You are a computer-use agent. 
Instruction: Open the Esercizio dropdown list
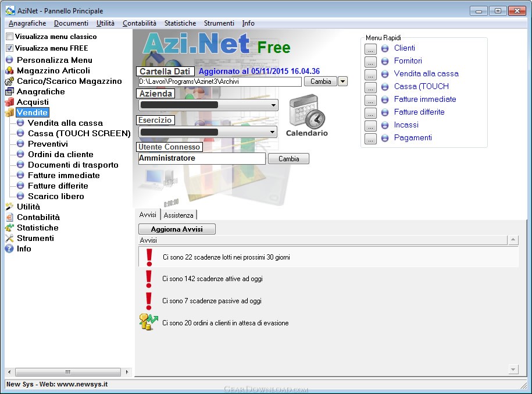pos(272,132)
